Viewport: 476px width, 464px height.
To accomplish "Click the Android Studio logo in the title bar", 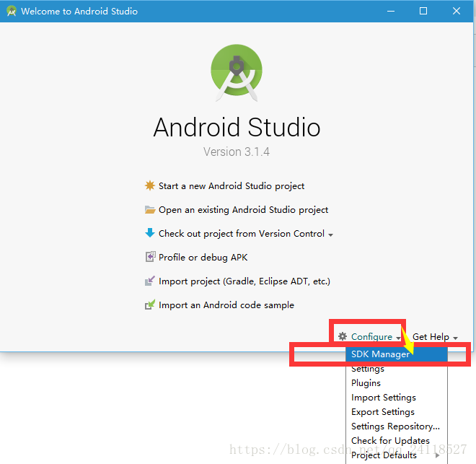I will pos(12,12).
